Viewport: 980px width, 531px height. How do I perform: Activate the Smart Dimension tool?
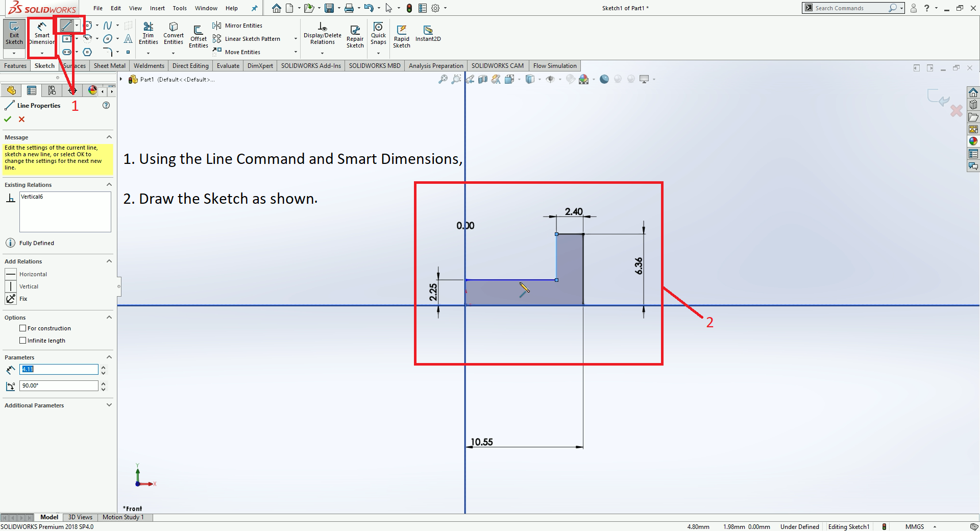(42, 35)
